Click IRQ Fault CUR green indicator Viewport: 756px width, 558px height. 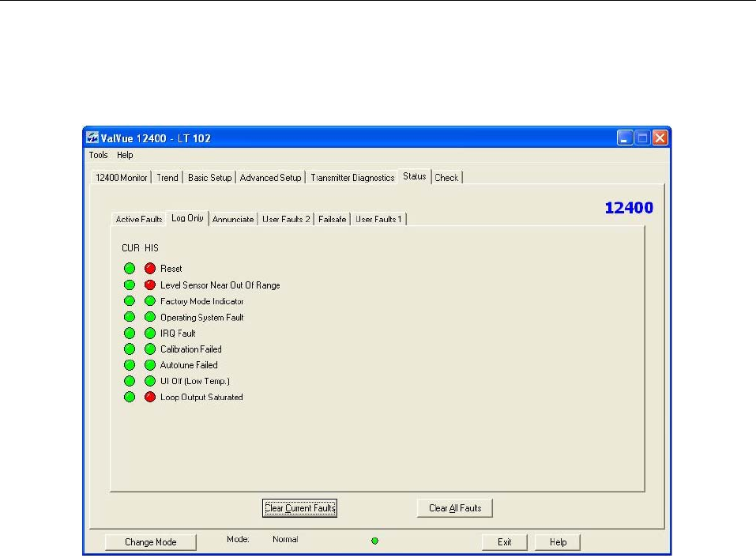tap(130, 334)
